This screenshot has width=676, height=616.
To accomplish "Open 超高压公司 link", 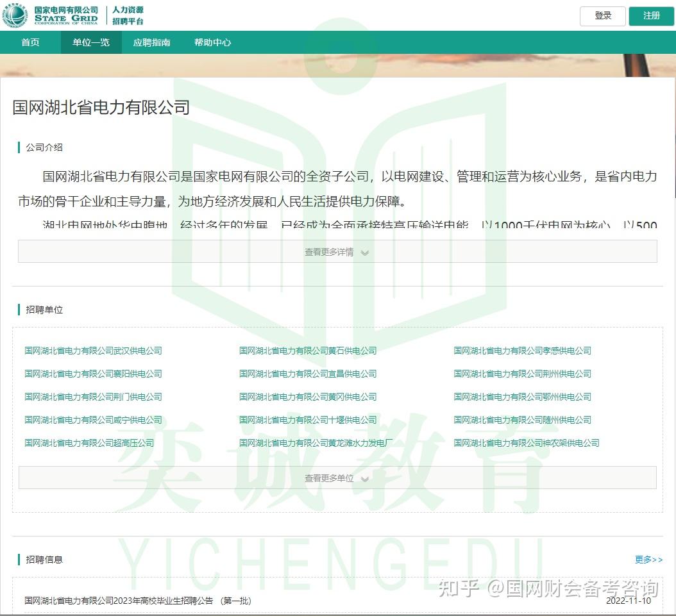I will (89, 443).
